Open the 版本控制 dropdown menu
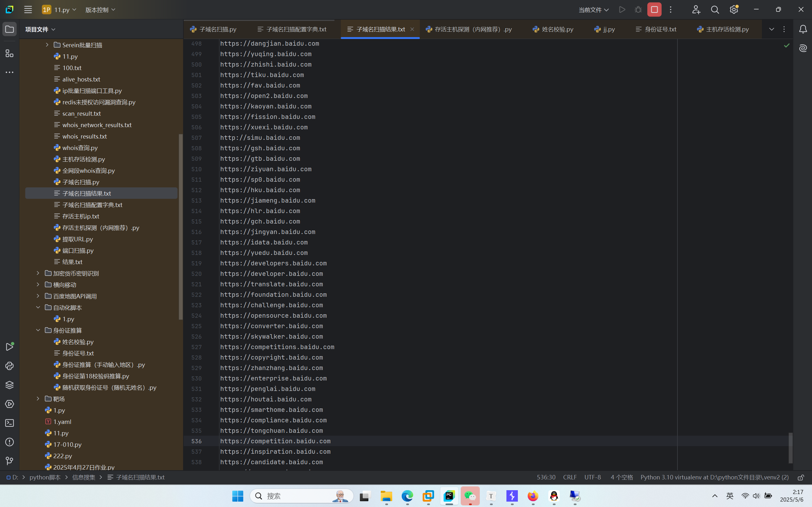The width and height of the screenshot is (812, 507). point(100,10)
